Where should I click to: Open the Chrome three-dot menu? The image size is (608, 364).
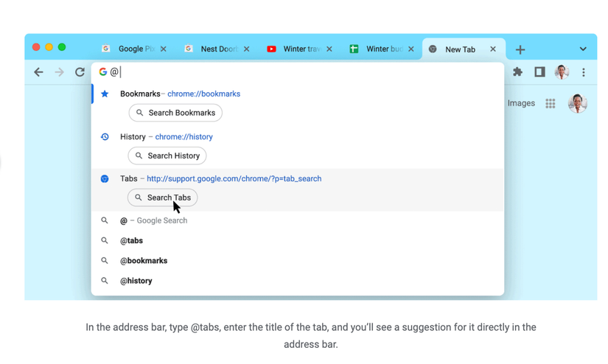pos(584,72)
